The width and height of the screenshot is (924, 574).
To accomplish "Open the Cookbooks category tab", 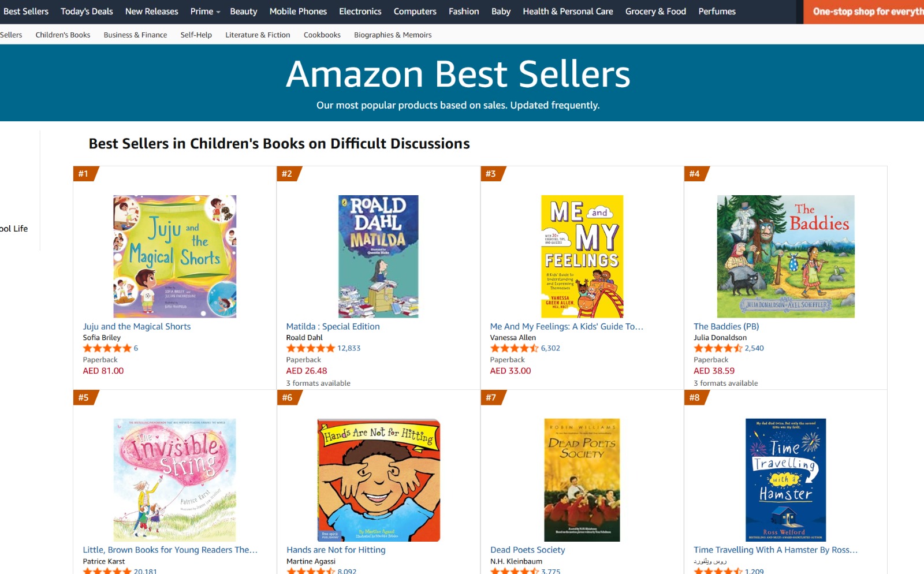I will tap(322, 35).
